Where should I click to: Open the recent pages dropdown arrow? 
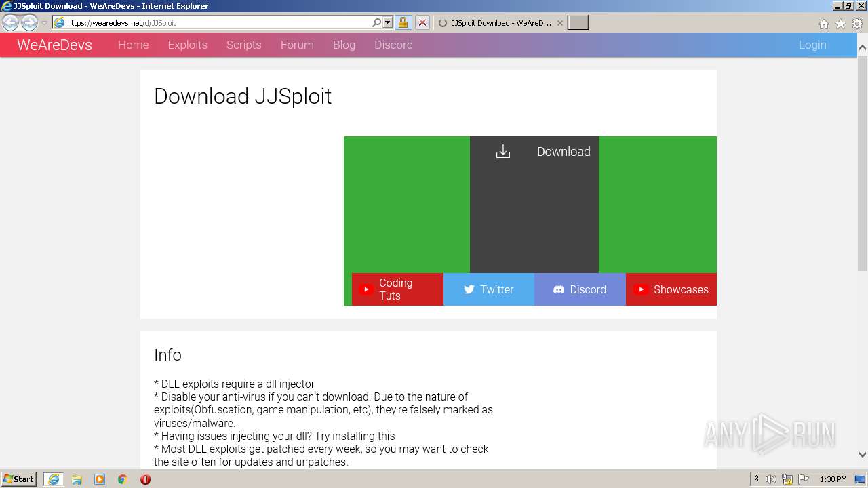(x=45, y=23)
